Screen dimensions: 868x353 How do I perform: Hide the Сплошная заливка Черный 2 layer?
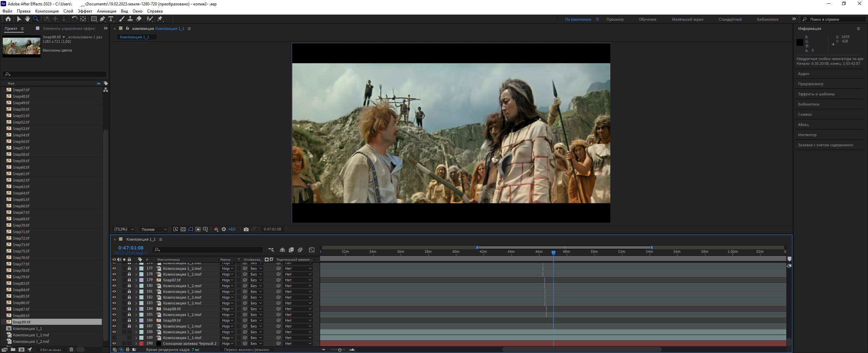pyautogui.click(x=114, y=343)
